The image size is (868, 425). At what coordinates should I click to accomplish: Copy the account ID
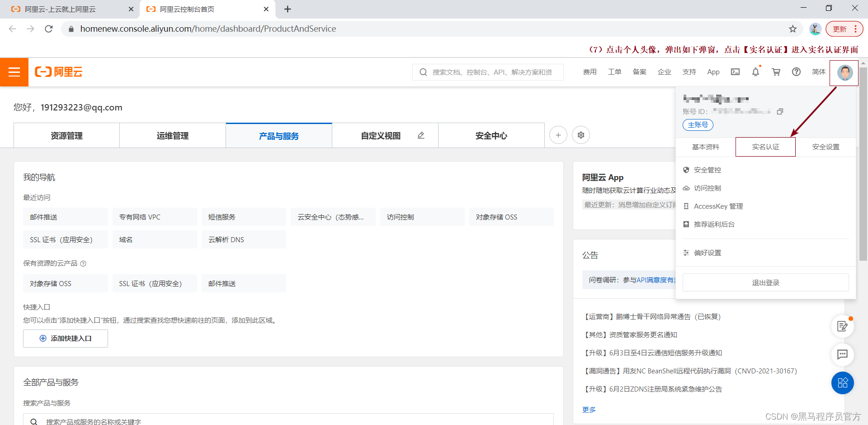coord(780,112)
